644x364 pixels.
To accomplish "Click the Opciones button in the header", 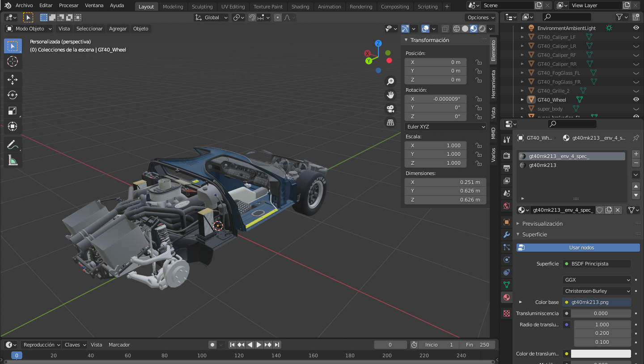I will pyautogui.click(x=481, y=17).
